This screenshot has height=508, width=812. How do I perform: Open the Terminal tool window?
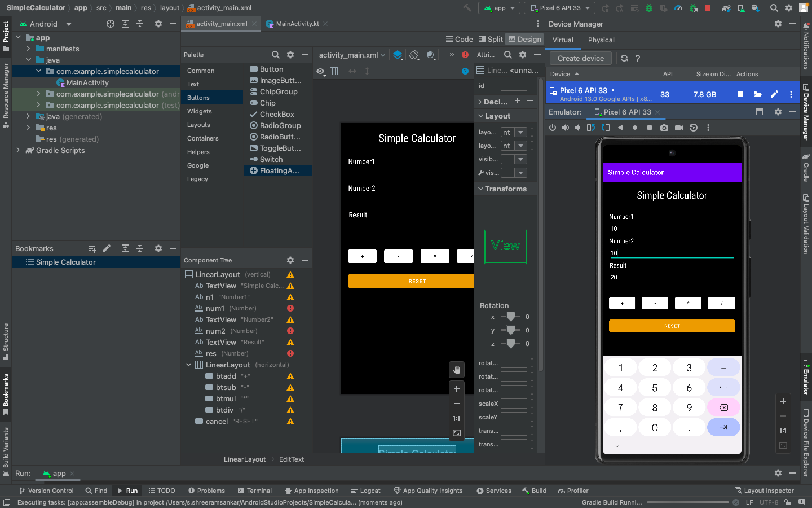(x=254, y=491)
